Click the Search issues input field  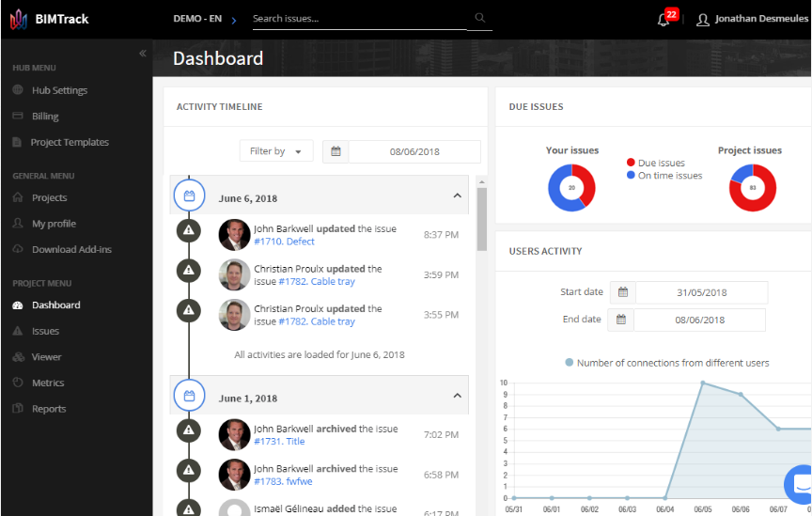click(360, 18)
